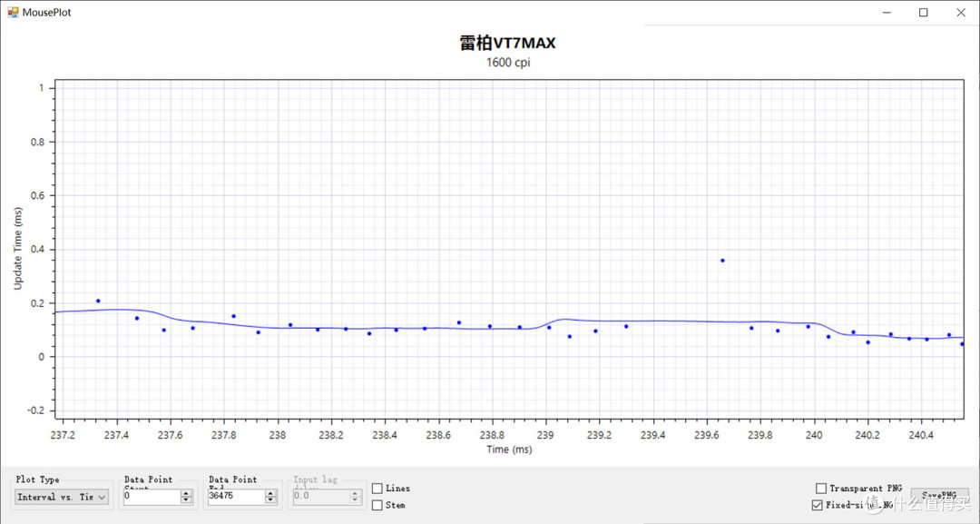980x524 pixels.
Task: Focus the Data Point Start field
Action: point(152,496)
